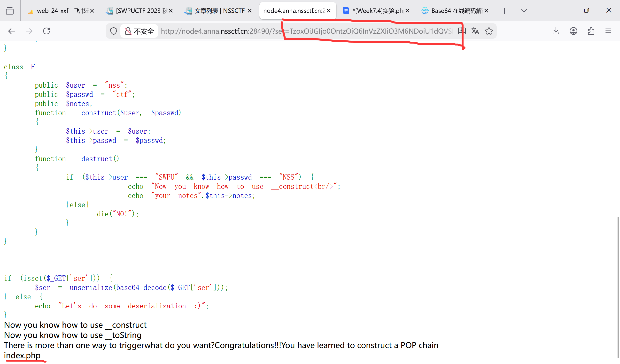Image resolution: width=620 pixels, height=364 pixels.
Task: Click the address bar URL field
Action: coord(246,31)
